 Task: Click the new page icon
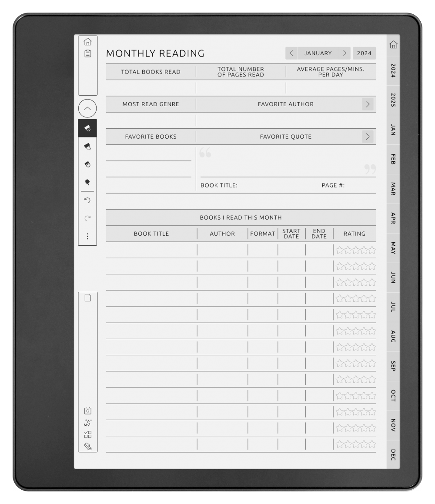(x=87, y=298)
